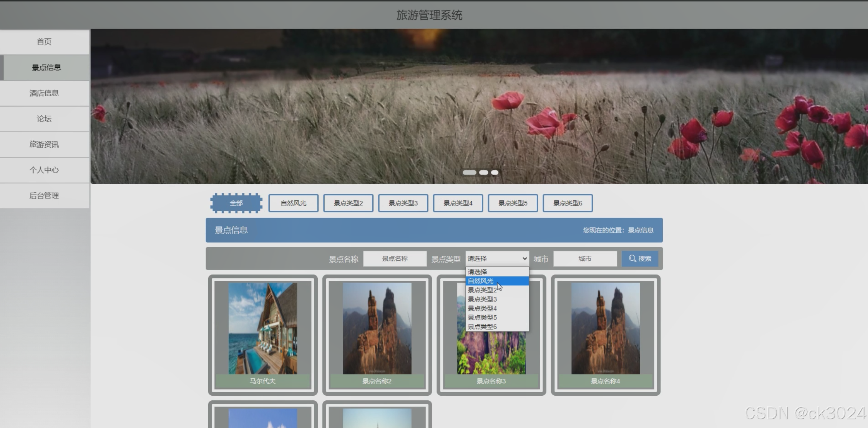This screenshot has height=428, width=868.
Task: Open the 景点名称4 attraction image
Action: 606,328
